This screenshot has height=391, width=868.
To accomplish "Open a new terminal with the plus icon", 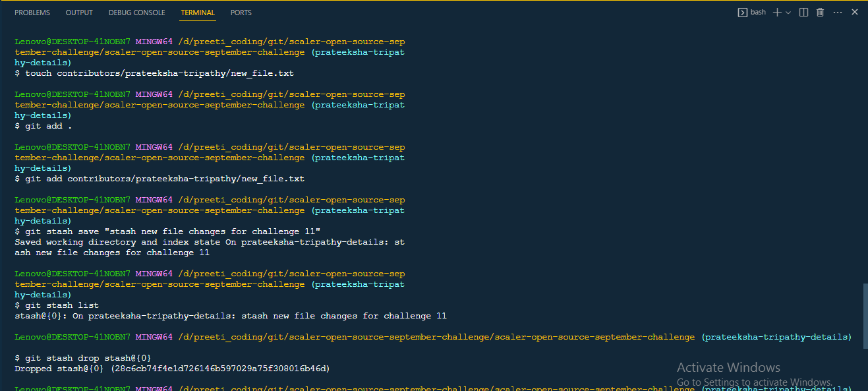I will (x=776, y=12).
